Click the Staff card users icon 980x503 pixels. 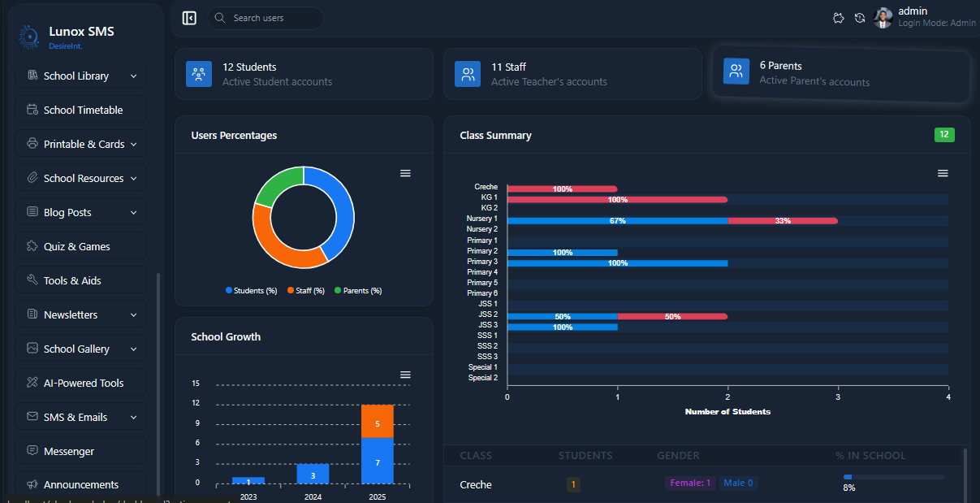(x=468, y=74)
